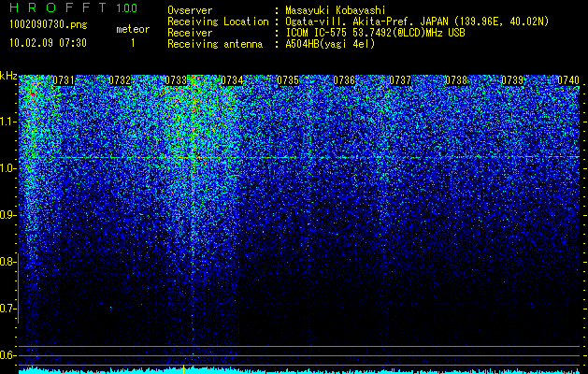Click the 0740 time marker

pos(568,80)
